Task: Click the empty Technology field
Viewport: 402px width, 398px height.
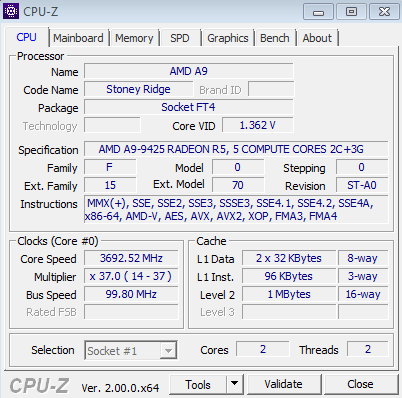Action: click(112, 125)
